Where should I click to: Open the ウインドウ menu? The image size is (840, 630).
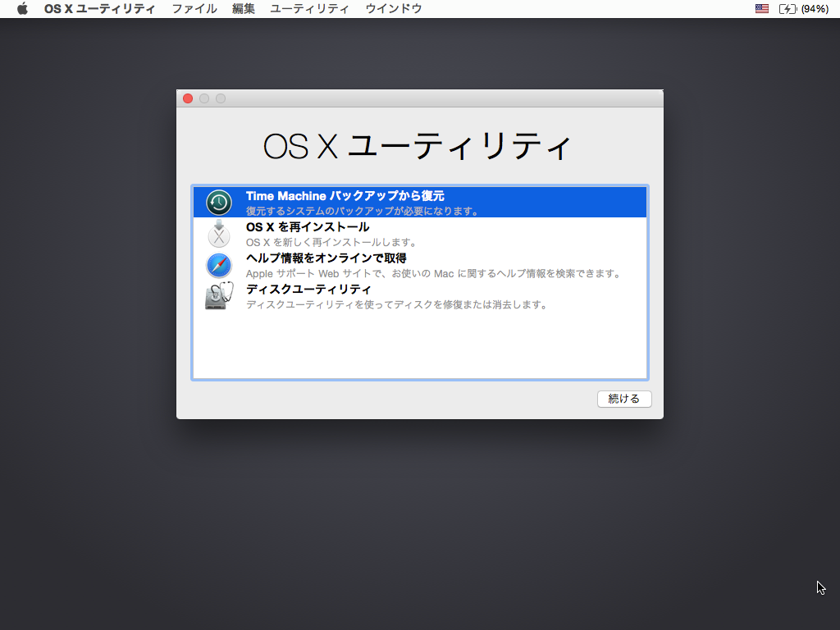(393, 8)
